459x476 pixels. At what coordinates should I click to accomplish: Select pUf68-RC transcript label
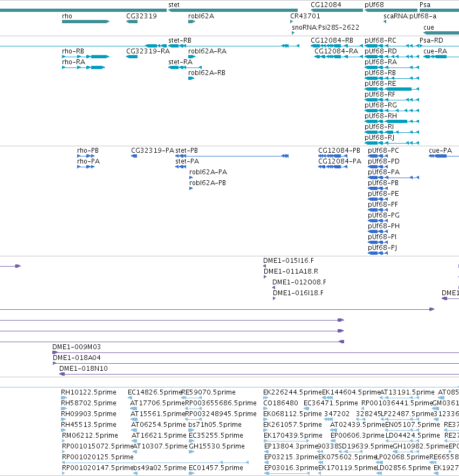[x=380, y=40]
